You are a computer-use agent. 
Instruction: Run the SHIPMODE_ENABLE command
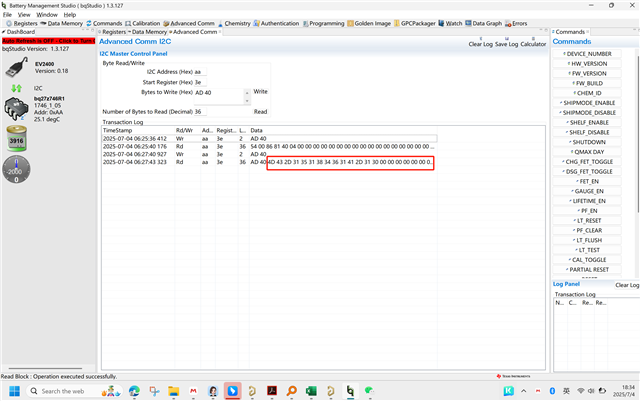(587, 103)
